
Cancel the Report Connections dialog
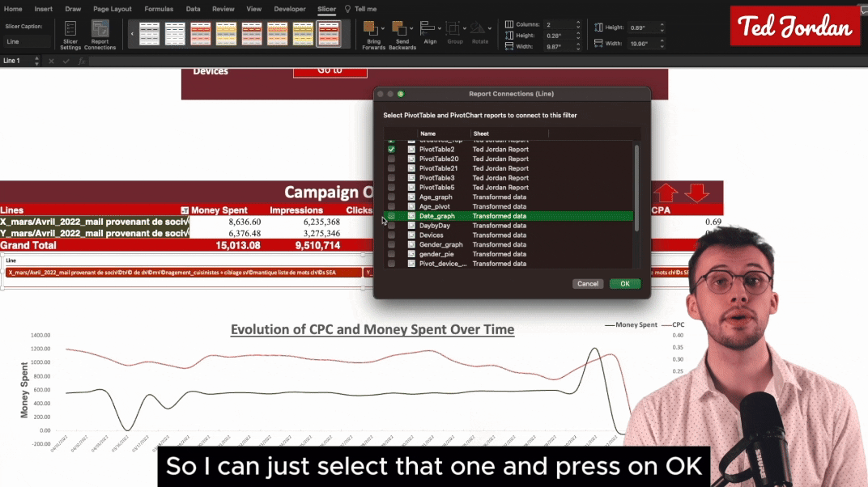(588, 284)
